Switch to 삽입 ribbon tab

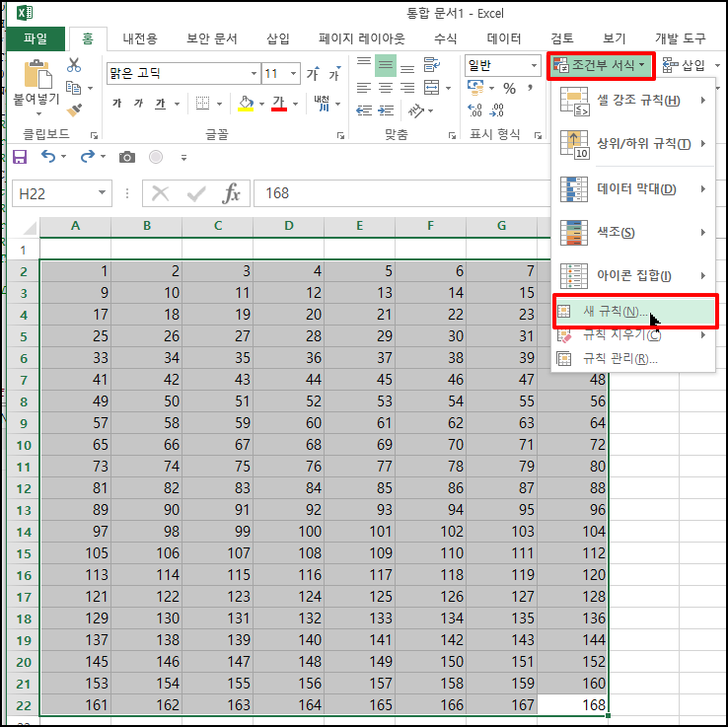click(278, 39)
